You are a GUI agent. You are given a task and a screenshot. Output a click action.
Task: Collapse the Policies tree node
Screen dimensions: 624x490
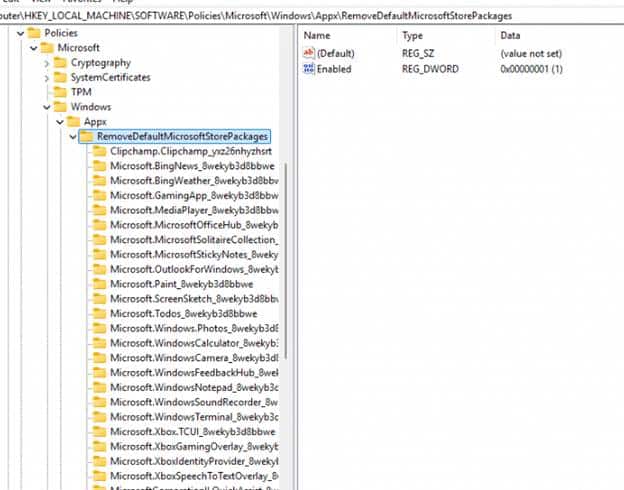(21, 33)
